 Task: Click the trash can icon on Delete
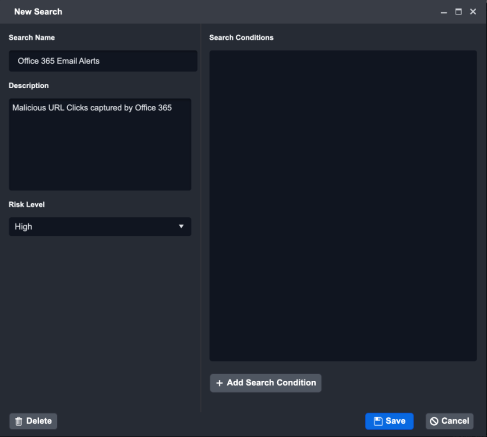tap(19, 421)
